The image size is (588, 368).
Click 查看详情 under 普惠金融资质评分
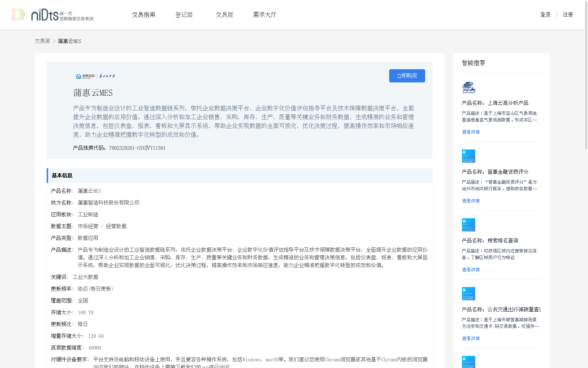471,201
